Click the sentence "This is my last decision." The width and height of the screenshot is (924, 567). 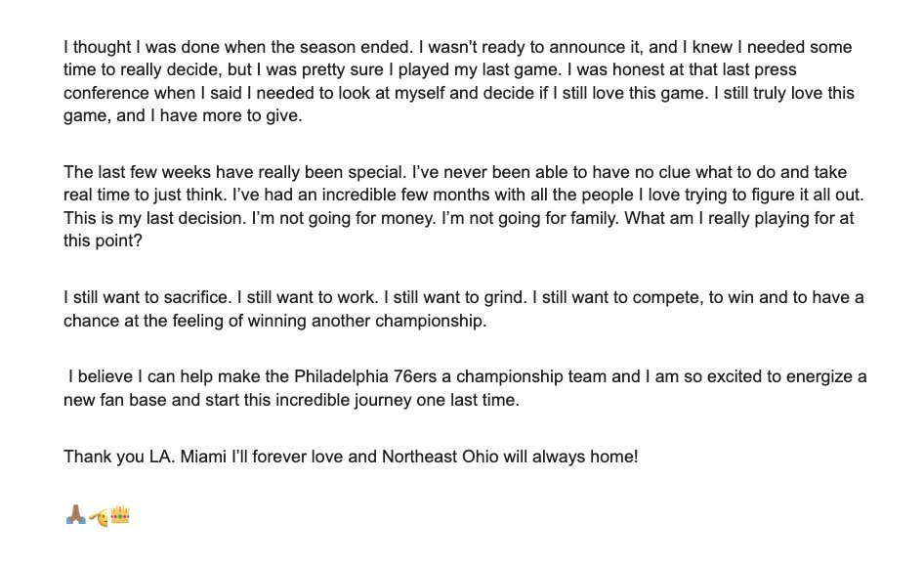(155, 218)
